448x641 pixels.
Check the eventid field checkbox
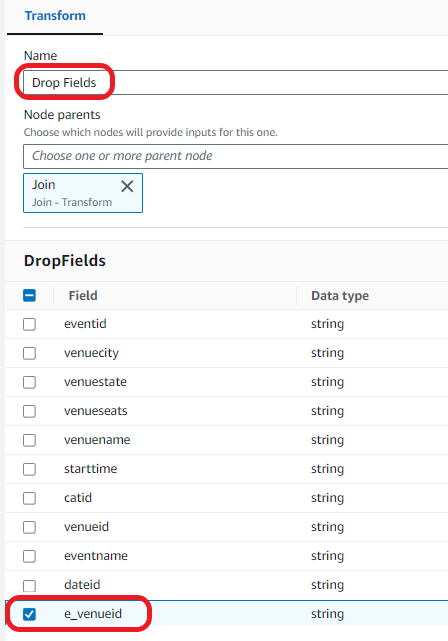29,324
